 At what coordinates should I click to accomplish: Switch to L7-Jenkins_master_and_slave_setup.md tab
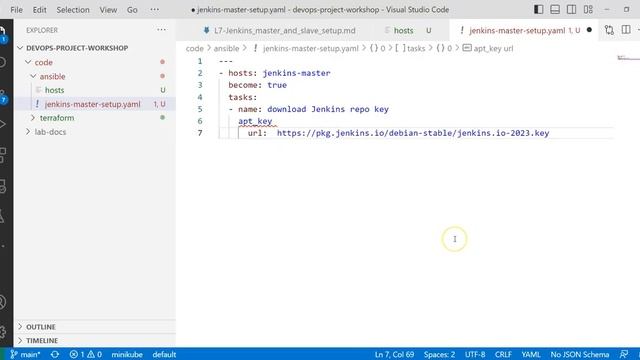point(284,30)
